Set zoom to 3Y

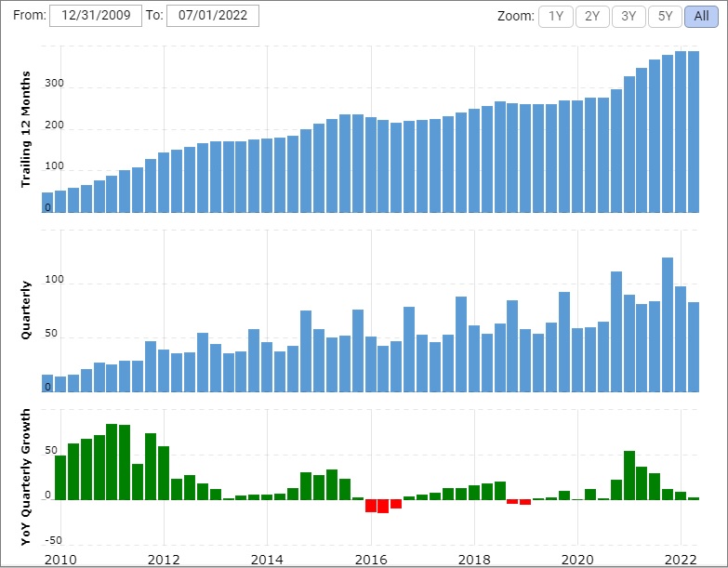tap(629, 17)
